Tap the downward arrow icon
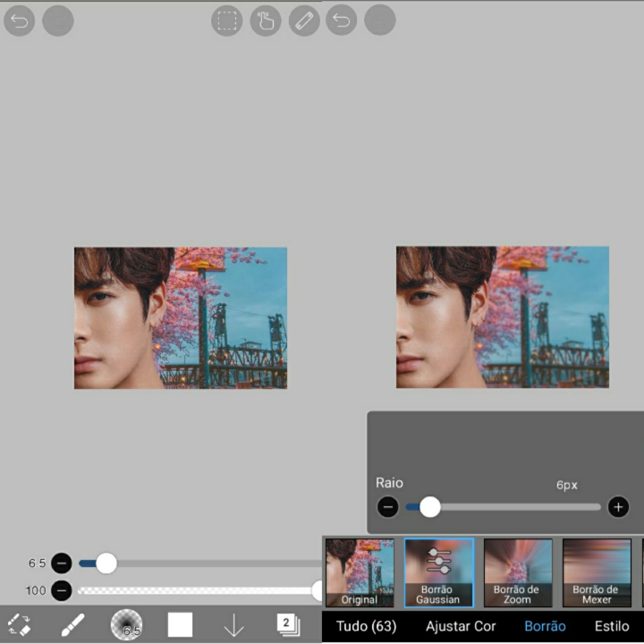This screenshot has height=644, width=644. tap(234, 625)
